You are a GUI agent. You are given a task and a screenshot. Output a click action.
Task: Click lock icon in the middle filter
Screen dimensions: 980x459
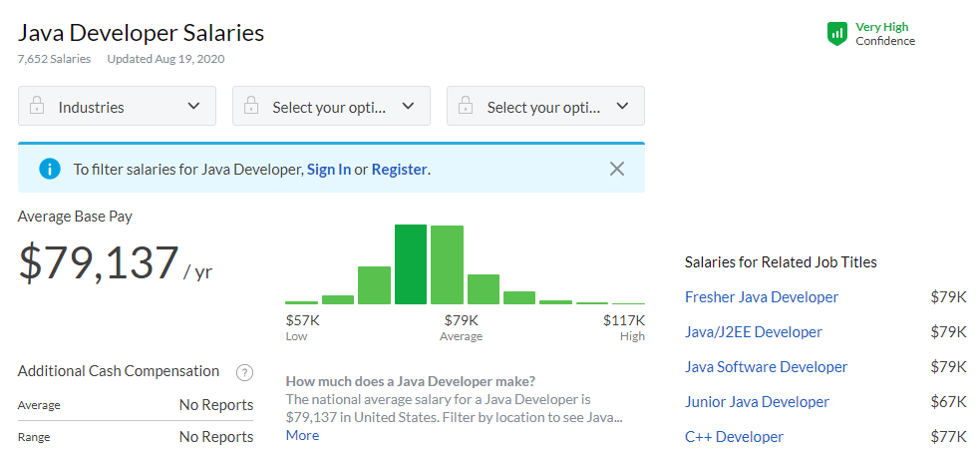(251, 106)
